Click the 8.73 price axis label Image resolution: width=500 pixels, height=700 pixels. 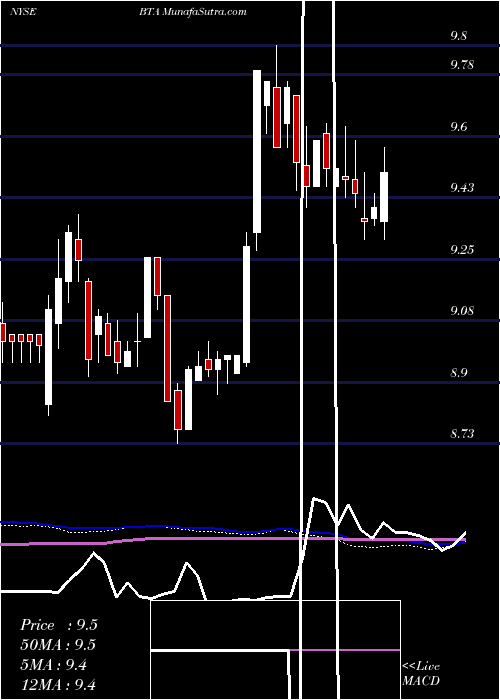click(x=462, y=434)
